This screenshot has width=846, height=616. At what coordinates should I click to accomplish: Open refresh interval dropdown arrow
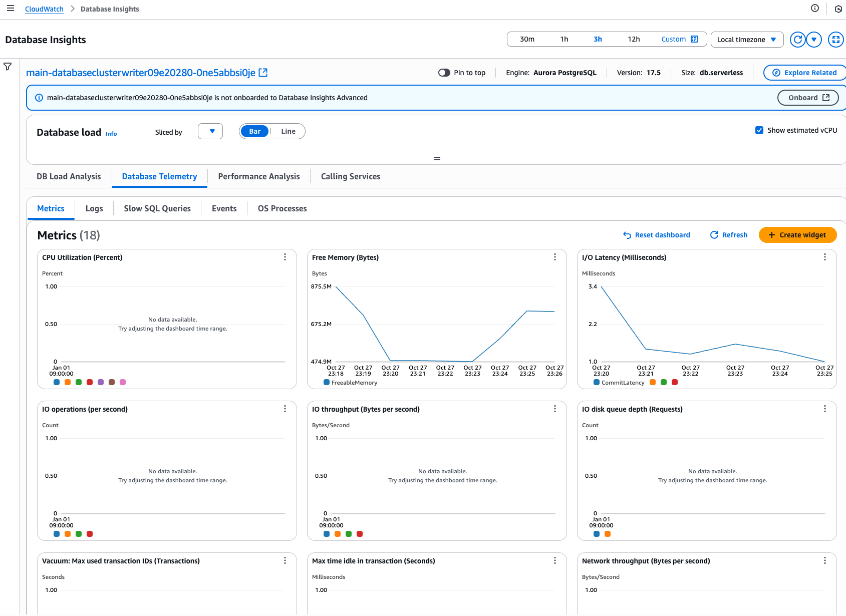click(x=814, y=40)
